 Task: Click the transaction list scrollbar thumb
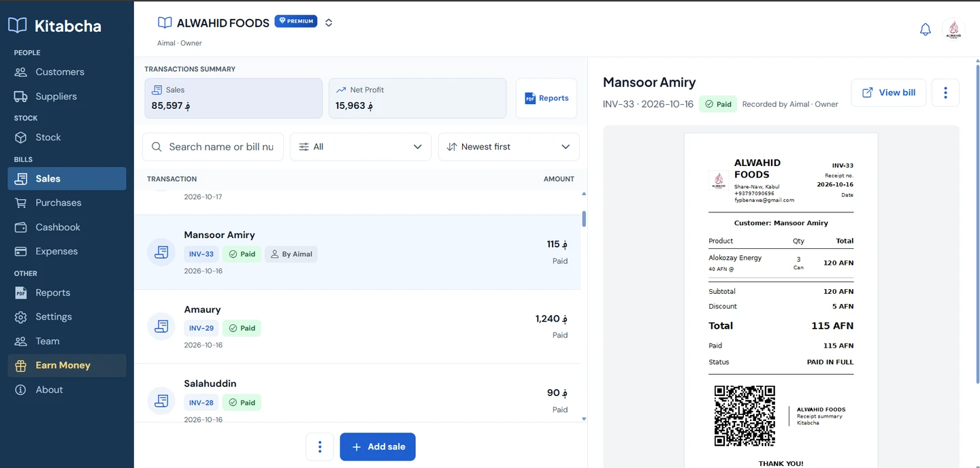[x=584, y=219]
